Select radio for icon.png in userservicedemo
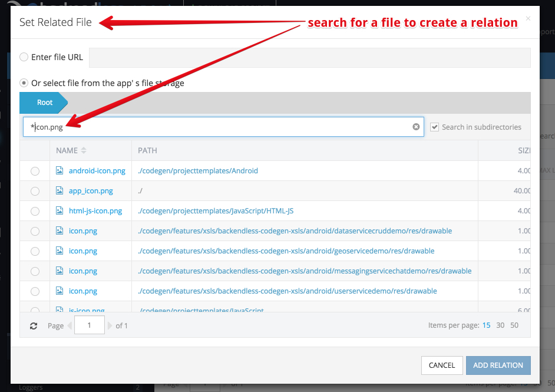 [x=35, y=291]
